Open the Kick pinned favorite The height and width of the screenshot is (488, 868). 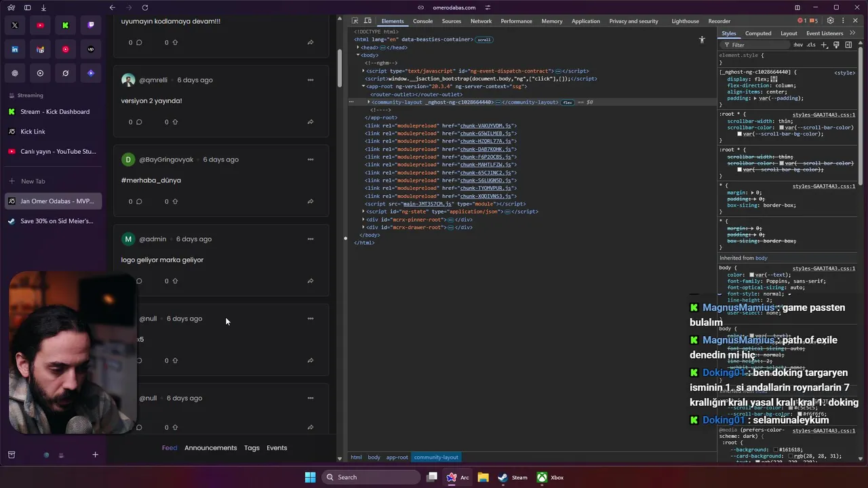tap(65, 25)
